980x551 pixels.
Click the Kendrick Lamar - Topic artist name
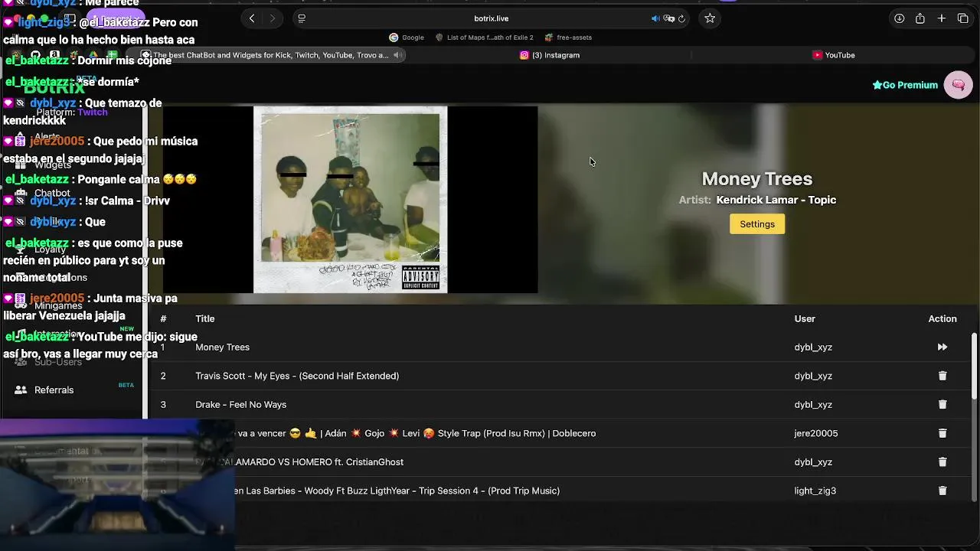tap(776, 200)
